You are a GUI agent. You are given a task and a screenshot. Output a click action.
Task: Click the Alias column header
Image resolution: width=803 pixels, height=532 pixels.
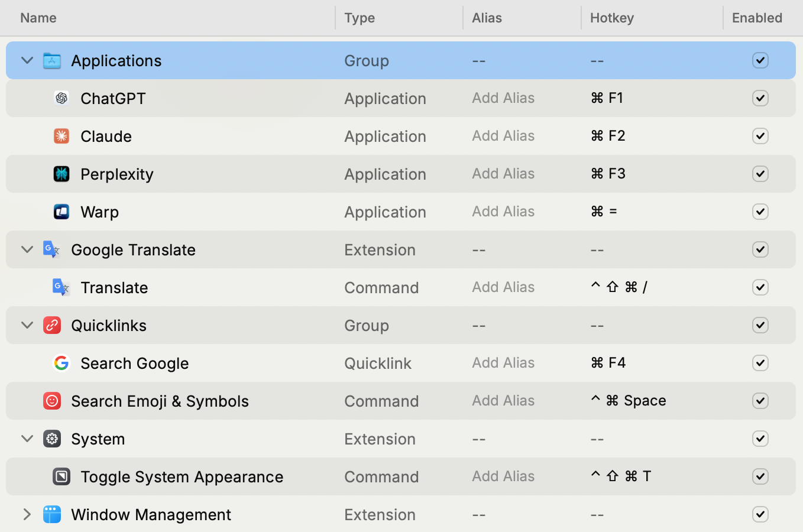(x=487, y=18)
